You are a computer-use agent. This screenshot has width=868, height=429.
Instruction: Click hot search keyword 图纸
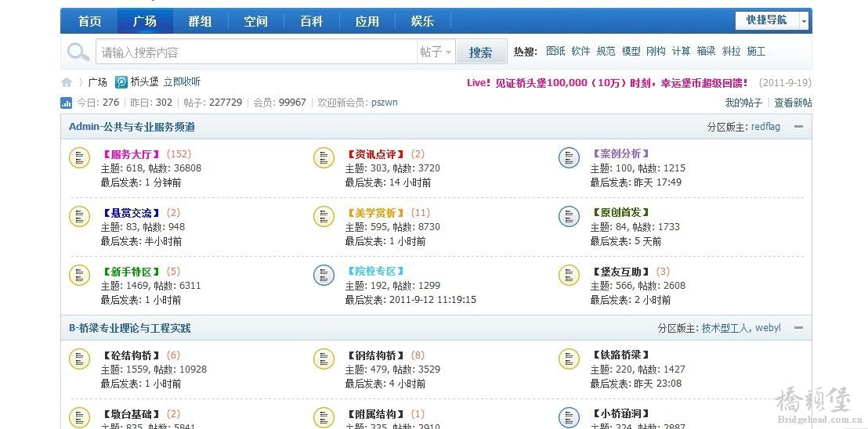555,52
